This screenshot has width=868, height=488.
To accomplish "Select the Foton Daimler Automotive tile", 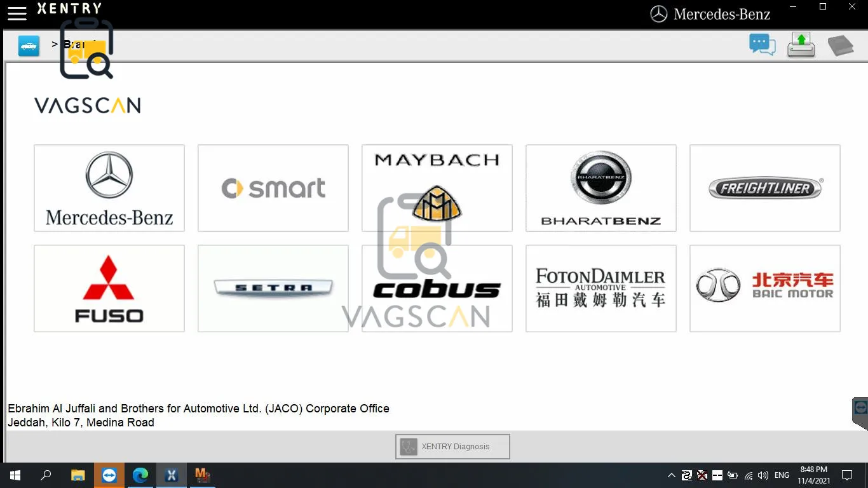I will [601, 288].
